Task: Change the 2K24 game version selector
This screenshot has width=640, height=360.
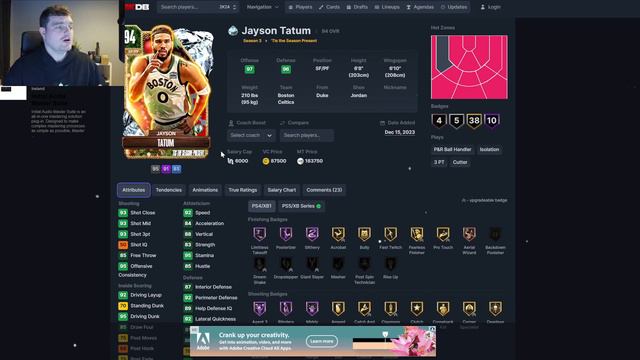Action: (228, 7)
